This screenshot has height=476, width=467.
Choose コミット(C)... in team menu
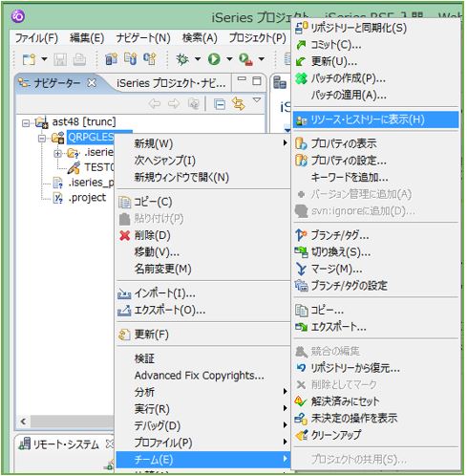pyautogui.click(x=376, y=45)
